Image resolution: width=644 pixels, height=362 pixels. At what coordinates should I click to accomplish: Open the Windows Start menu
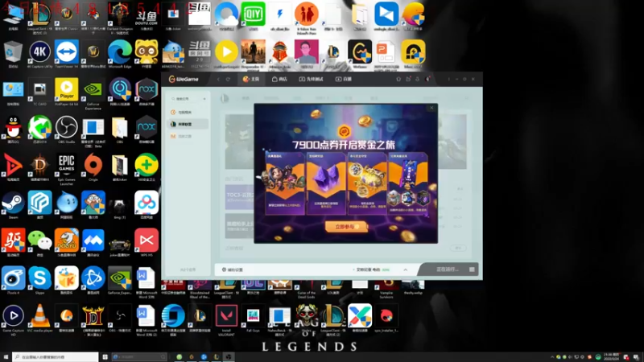coord(6,357)
